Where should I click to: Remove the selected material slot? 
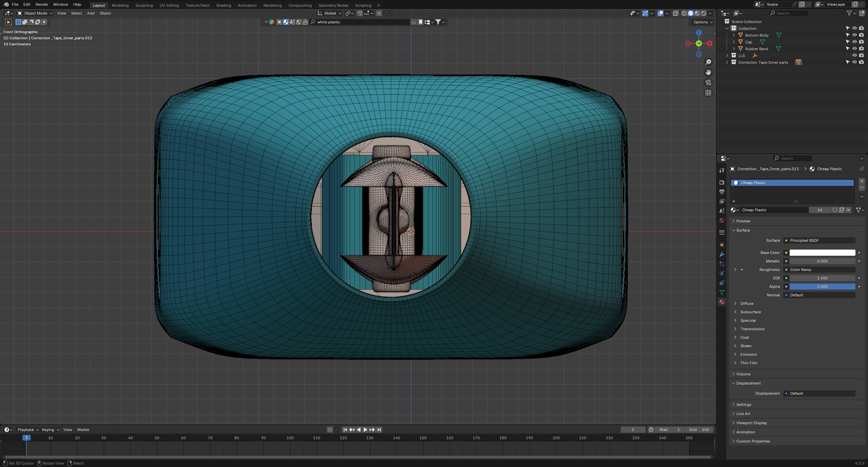pyautogui.click(x=862, y=188)
